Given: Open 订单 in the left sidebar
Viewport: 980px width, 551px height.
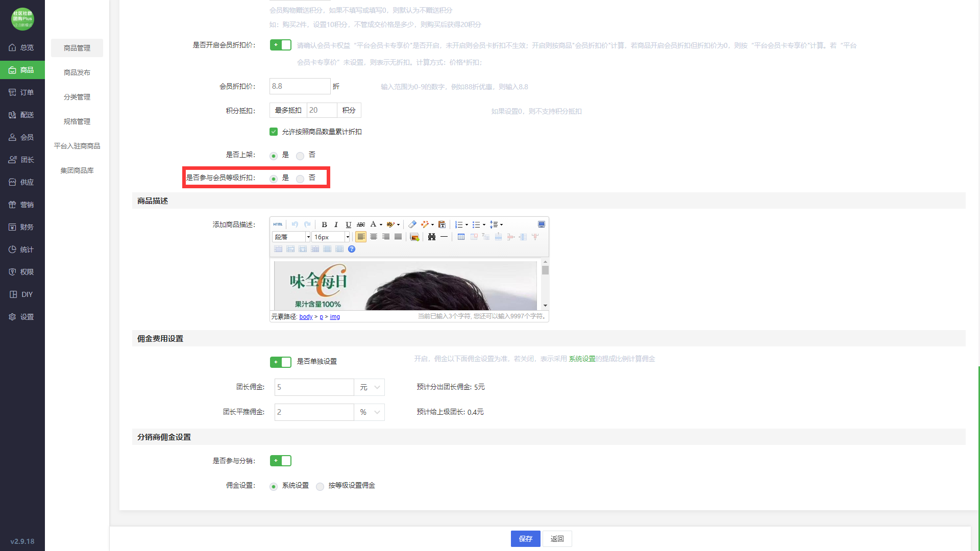Looking at the screenshot, I should tap(22, 92).
